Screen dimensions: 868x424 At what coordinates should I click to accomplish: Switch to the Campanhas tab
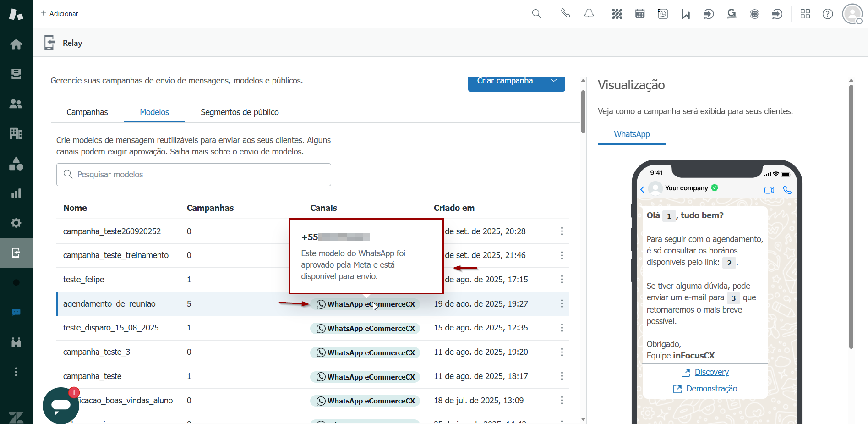point(87,112)
